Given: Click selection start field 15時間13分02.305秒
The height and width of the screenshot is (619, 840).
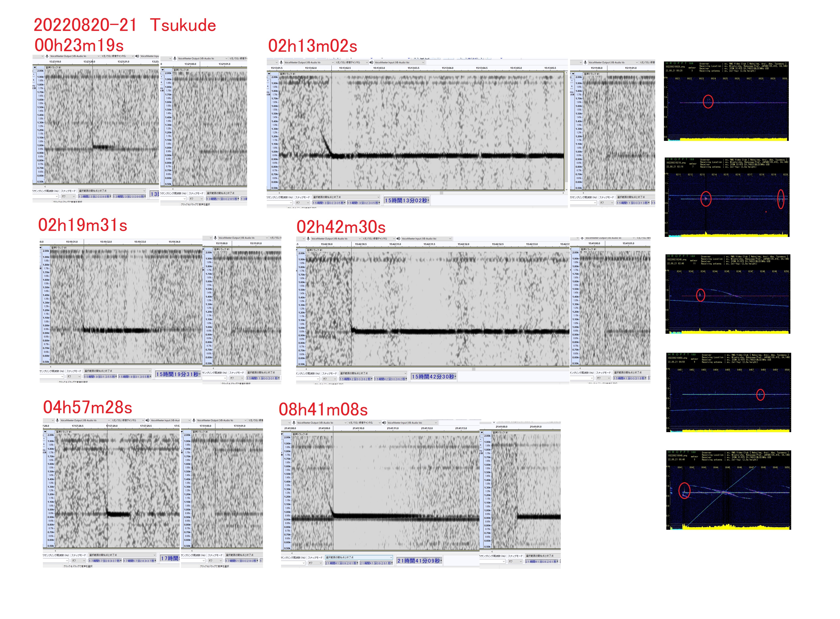Looking at the screenshot, I should pyautogui.click(x=329, y=203).
